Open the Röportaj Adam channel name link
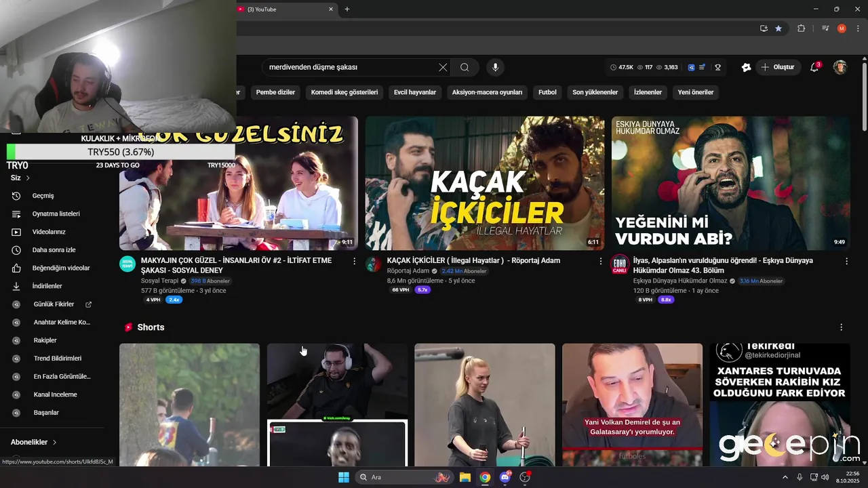868x488 pixels. pyautogui.click(x=408, y=271)
